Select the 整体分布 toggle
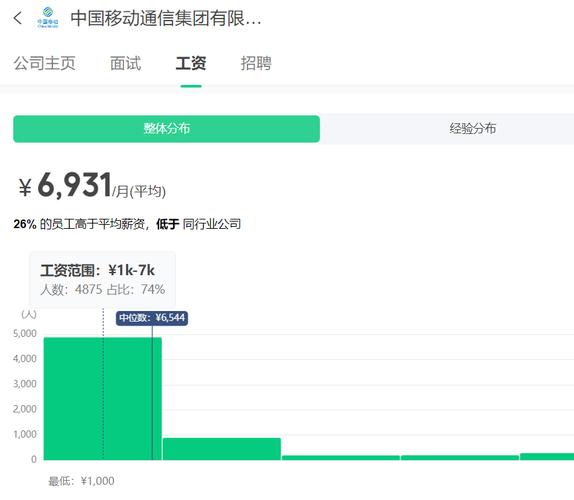 [x=167, y=128]
